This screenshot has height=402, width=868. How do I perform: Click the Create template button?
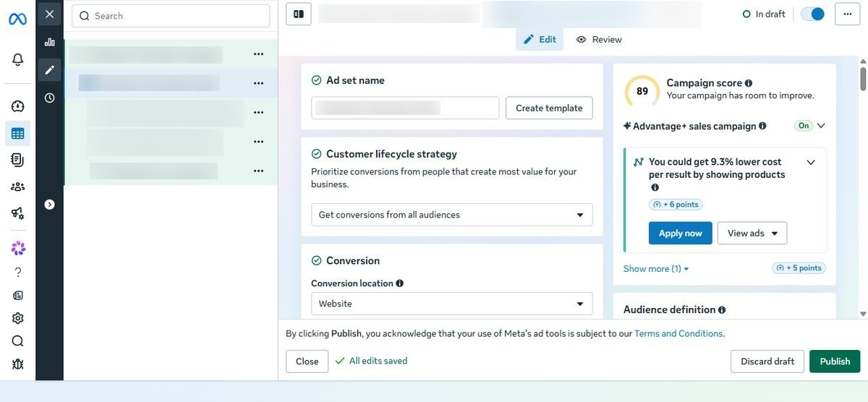pyautogui.click(x=549, y=108)
